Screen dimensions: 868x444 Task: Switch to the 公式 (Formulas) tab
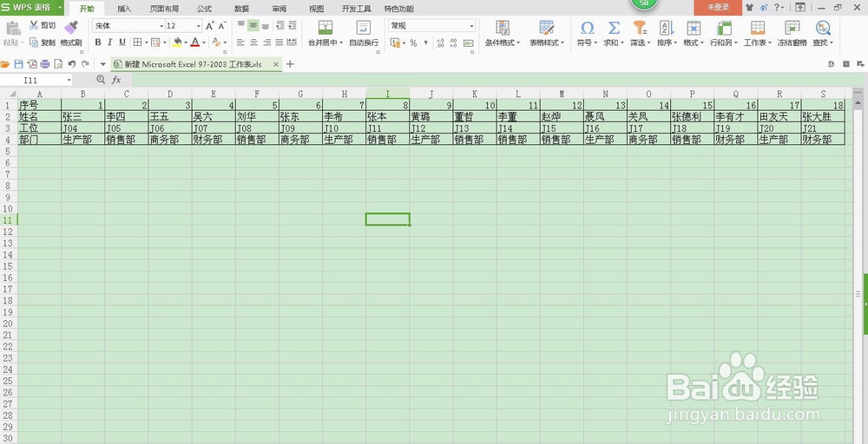[x=204, y=9]
